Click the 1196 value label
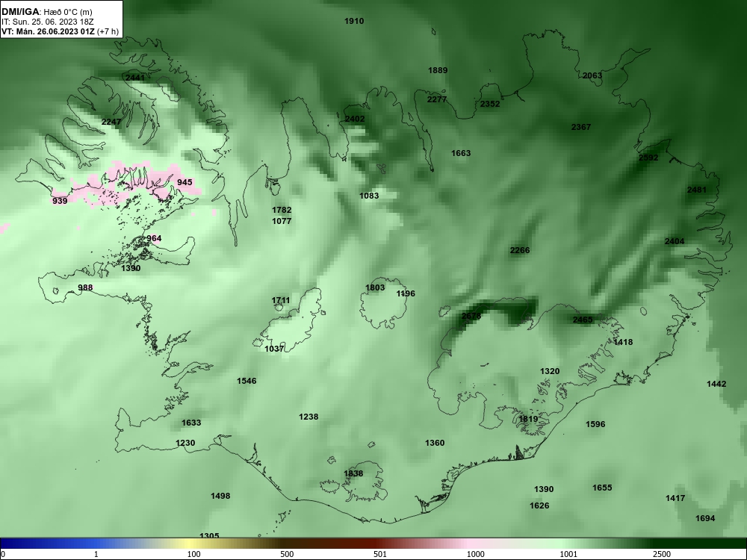 point(406,293)
